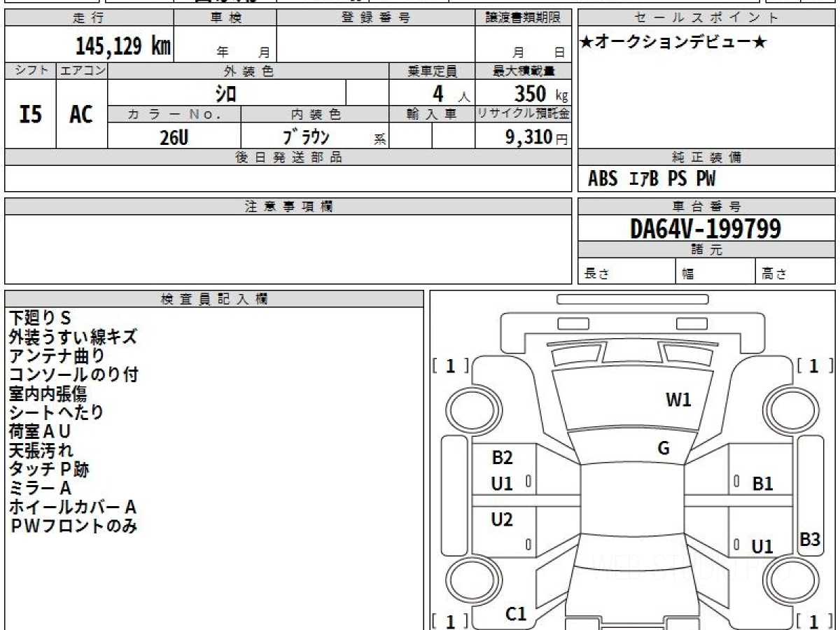The image size is (840, 630).
Task: Click the equipment list ABS エアB PS PW
Action: coord(652,179)
